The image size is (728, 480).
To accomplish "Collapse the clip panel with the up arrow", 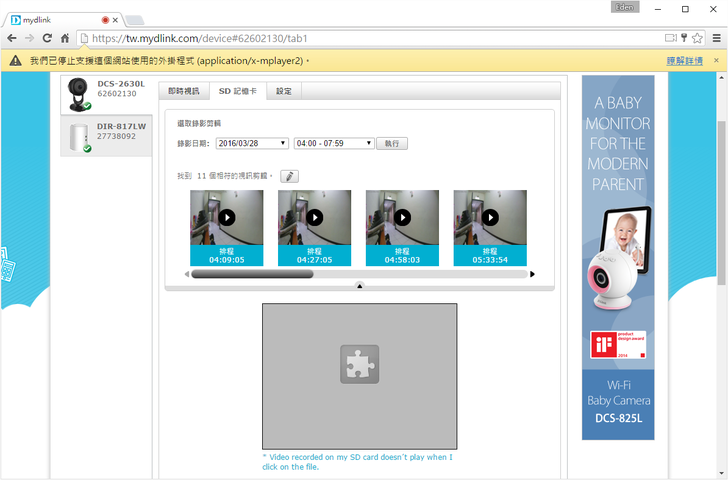I will coord(359,286).
